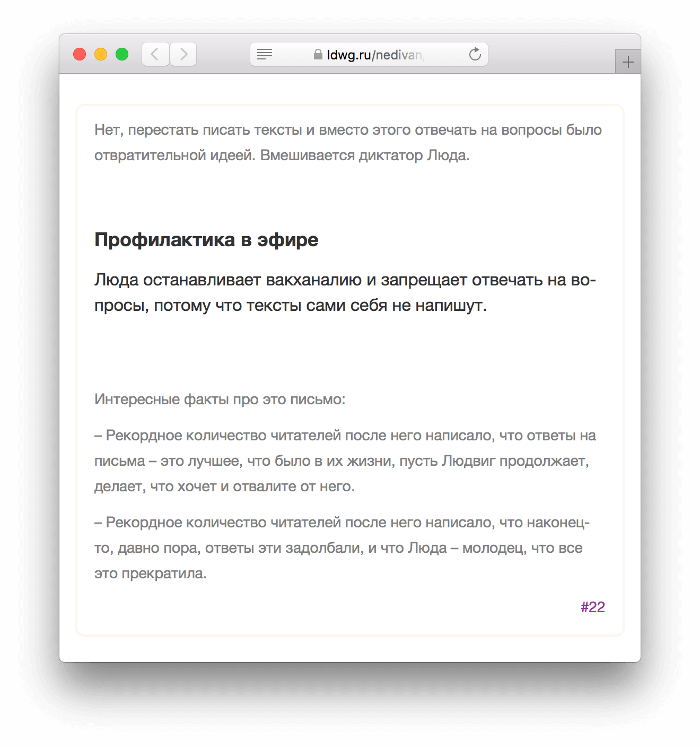Click the ldwg.ru address field
Screen dimensions: 700x747
(369, 54)
